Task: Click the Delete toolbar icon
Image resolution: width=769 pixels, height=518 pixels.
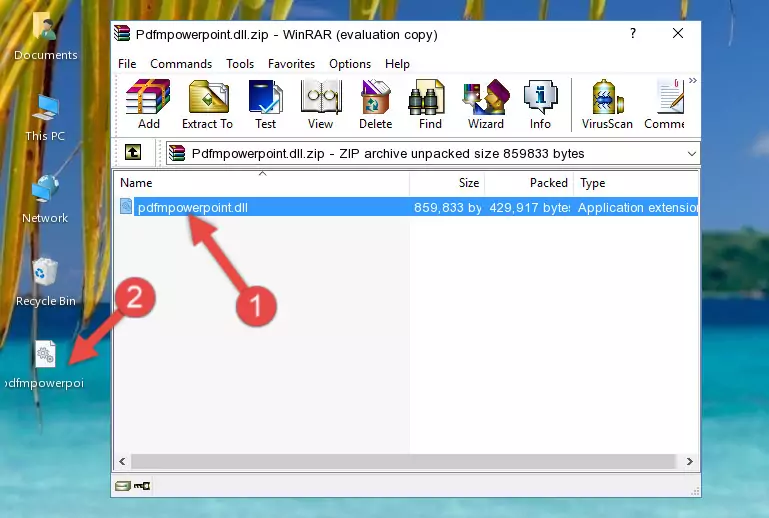Action: (375, 104)
